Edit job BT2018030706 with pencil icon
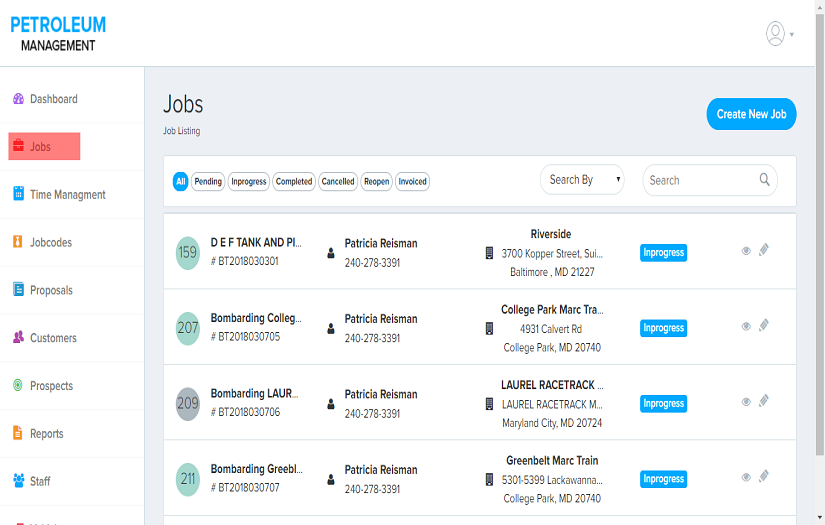825x525 pixels. [x=764, y=401]
